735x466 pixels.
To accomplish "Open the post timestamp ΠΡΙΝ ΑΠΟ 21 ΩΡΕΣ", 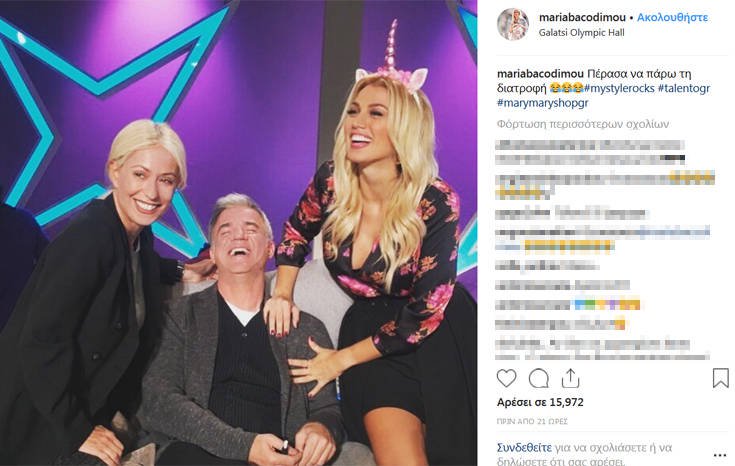I will [x=532, y=422].
